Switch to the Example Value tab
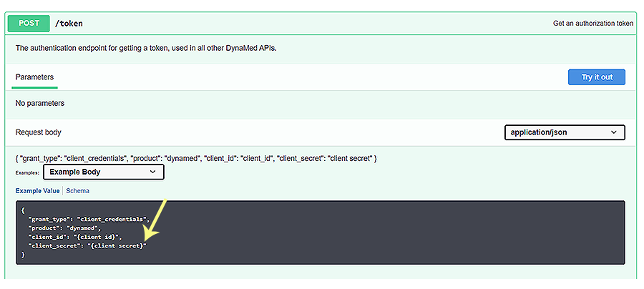644x289 pixels. click(x=38, y=191)
